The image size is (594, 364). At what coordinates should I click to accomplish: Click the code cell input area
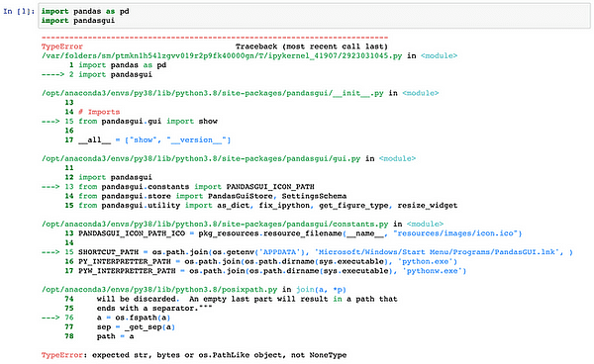pyautogui.click(x=314, y=16)
